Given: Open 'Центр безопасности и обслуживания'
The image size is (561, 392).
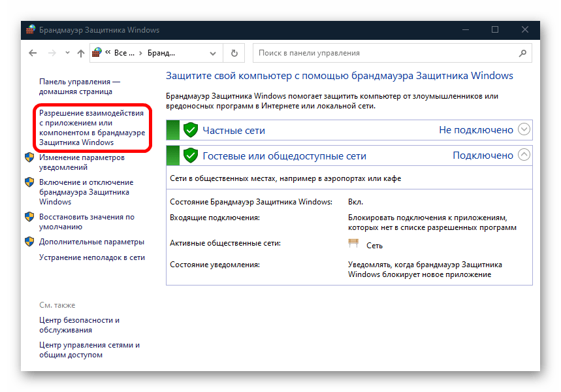Looking at the screenshot, I should click(x=79, y=325).
